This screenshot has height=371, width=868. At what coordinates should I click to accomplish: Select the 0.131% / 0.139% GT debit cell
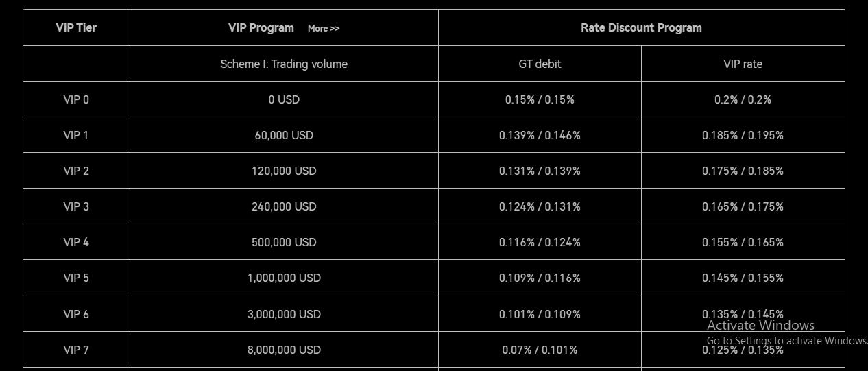click(540, 171)
